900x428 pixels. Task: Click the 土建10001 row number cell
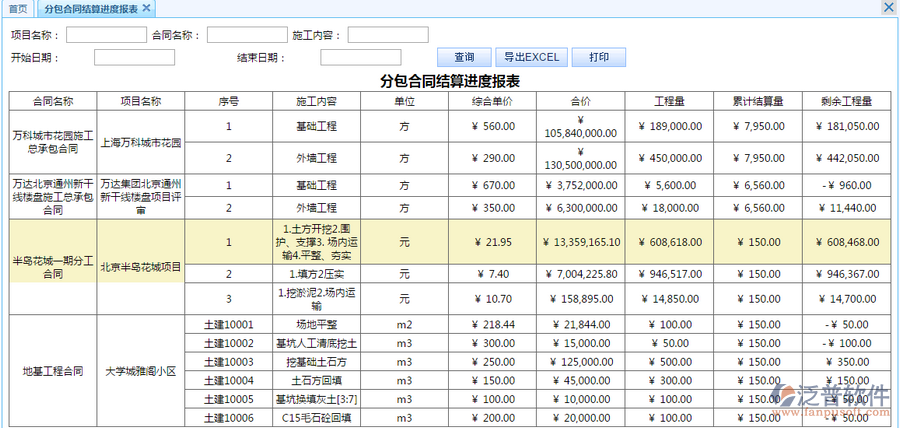[228, 325]
